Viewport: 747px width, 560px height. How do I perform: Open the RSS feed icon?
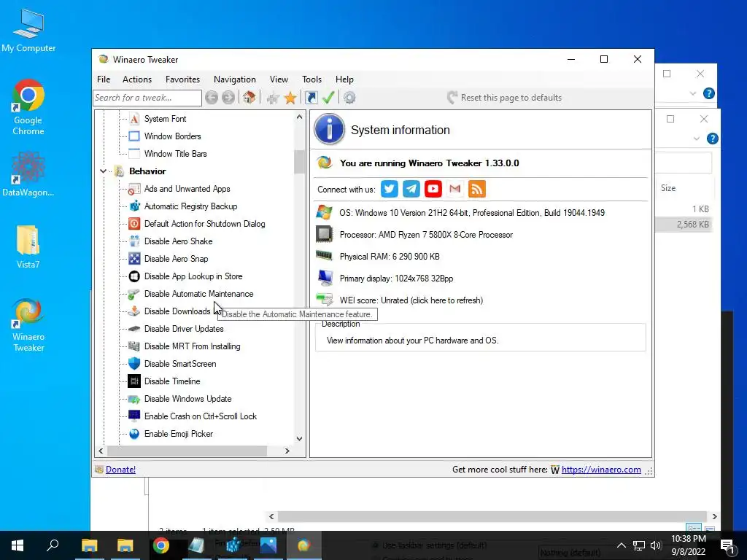pyautogui.click(x=477, y=189)
